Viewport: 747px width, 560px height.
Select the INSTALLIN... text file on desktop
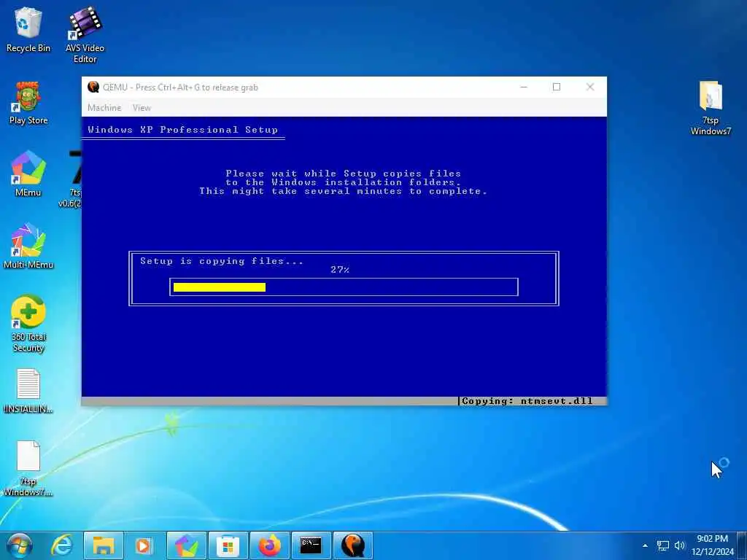[x=28, y=391]
